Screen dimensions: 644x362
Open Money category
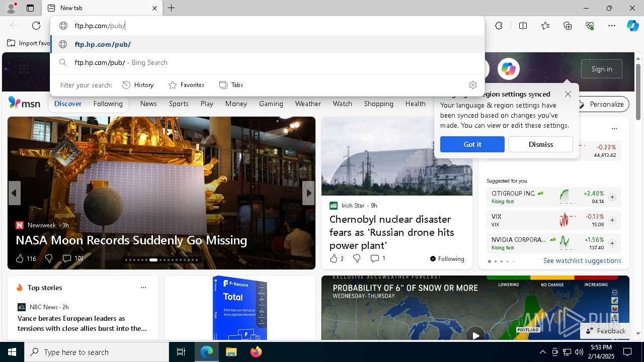236,104
